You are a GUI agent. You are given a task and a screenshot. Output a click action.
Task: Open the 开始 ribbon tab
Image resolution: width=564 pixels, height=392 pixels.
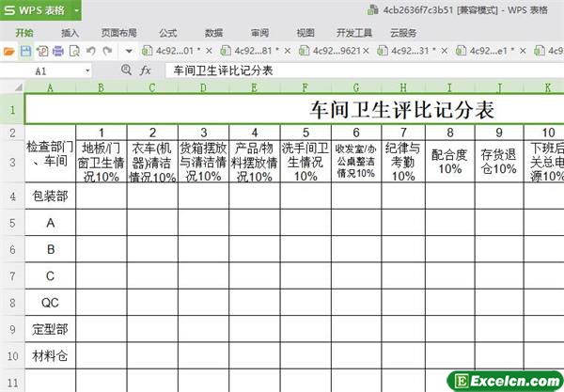tap(24, 33)
